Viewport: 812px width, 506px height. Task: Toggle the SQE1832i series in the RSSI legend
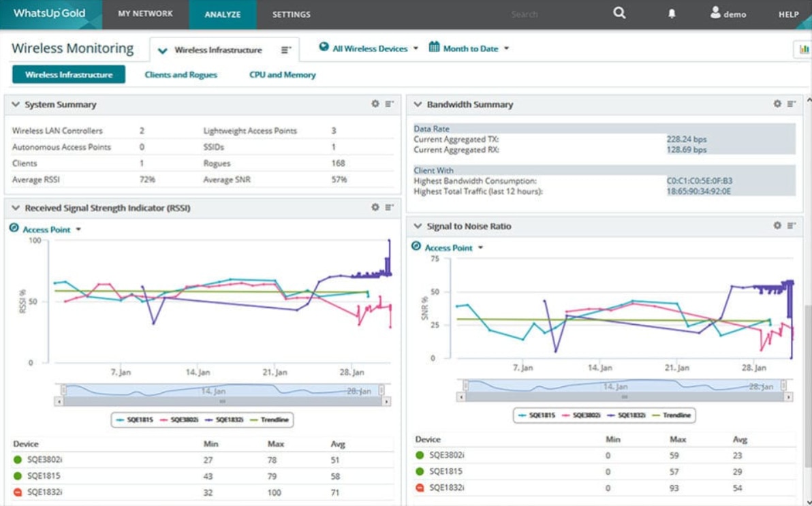(x=231, y=420)
